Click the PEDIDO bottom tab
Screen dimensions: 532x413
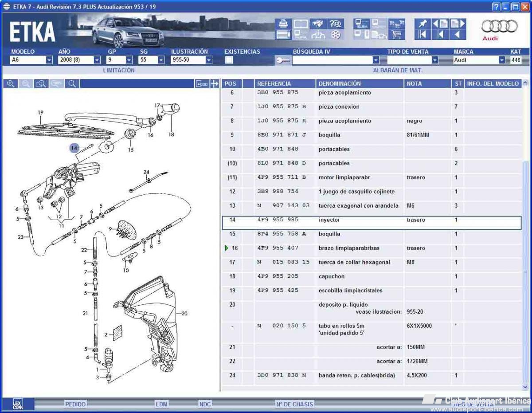pyautogui.click(x=75, y=404)
